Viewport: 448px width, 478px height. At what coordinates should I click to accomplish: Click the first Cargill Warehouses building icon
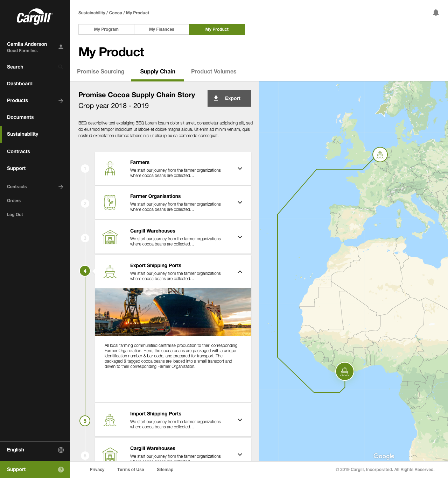pyautogui.click(x=110, y=237)
